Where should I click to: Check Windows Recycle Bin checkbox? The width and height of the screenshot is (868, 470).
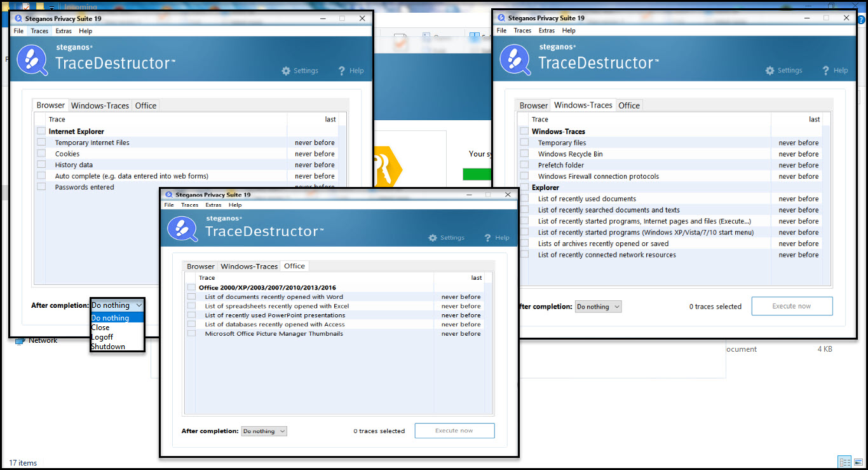coord(524,154)
